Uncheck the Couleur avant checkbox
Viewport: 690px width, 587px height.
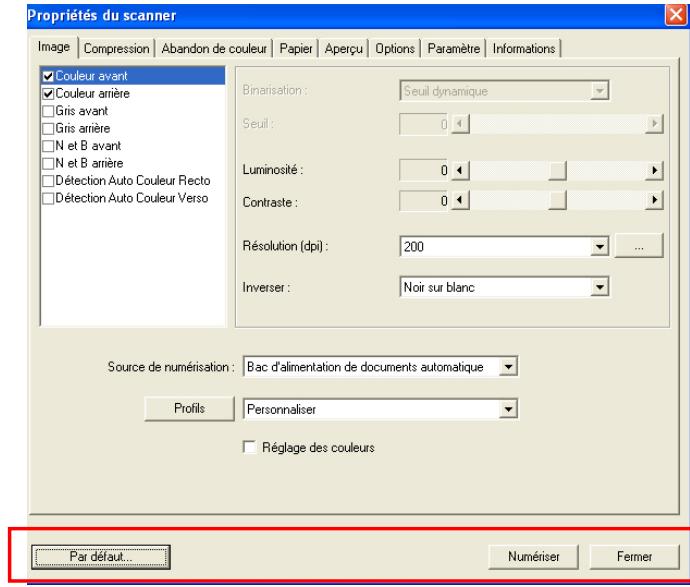[48, 77]
